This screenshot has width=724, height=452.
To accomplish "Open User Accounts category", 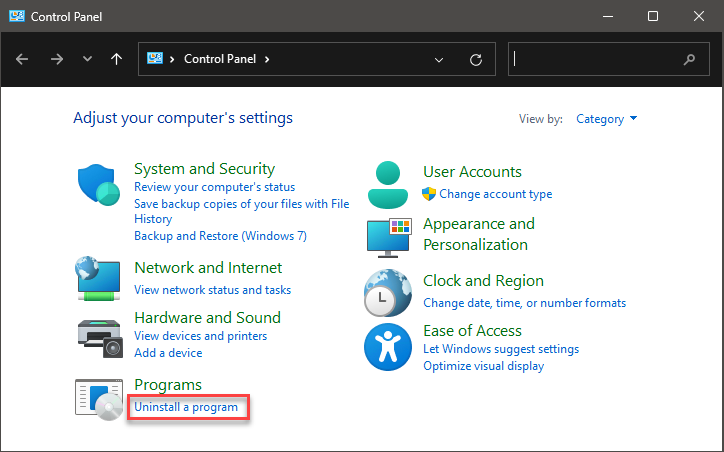I will (x=472, y=172).
